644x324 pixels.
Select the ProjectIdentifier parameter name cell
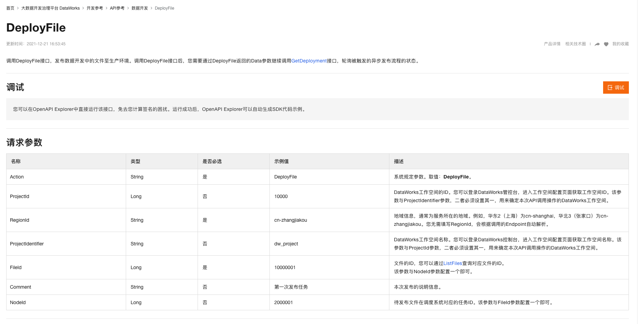click(66, 244)
